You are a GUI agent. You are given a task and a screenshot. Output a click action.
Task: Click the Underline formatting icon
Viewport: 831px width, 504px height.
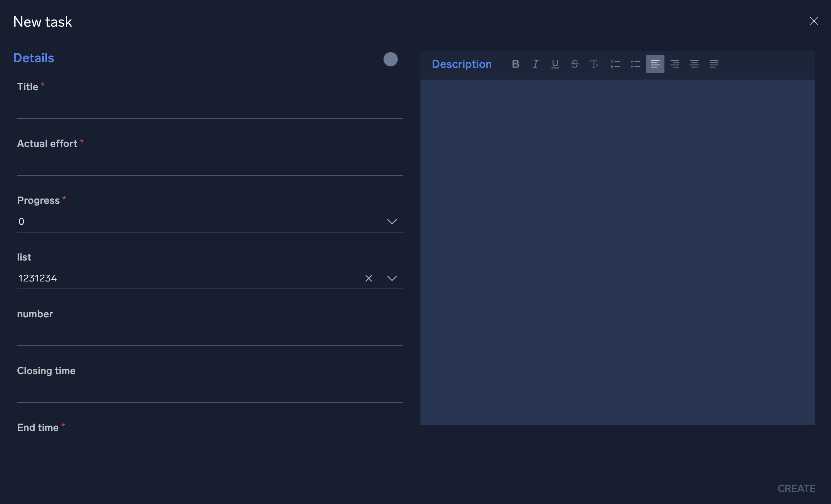click(x=554, y=64)
